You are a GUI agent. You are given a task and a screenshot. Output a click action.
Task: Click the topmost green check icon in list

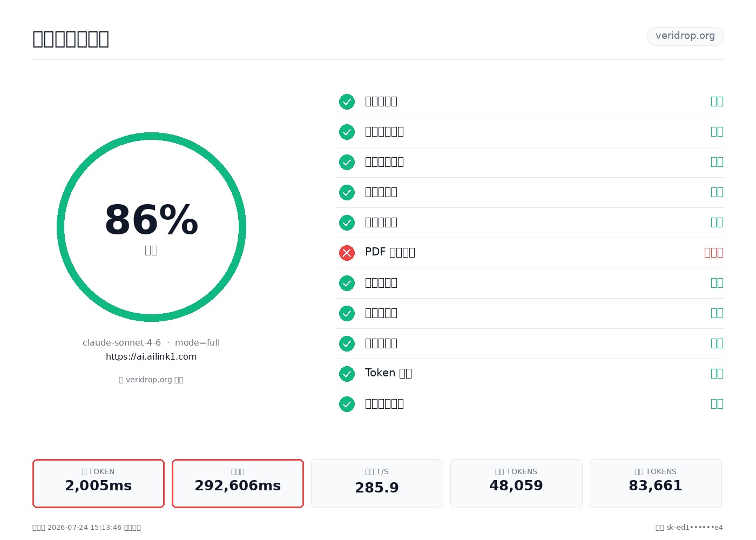click(x=347, y=102)
